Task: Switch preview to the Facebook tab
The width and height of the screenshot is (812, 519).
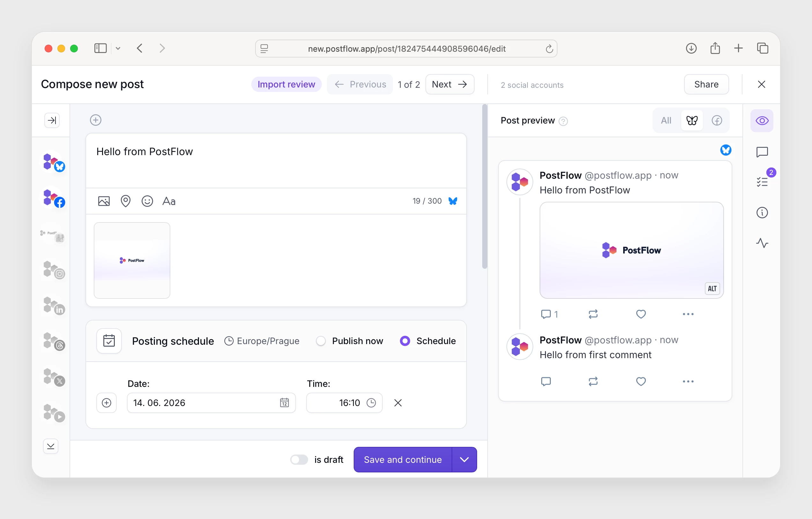Action: click(717, 120)
